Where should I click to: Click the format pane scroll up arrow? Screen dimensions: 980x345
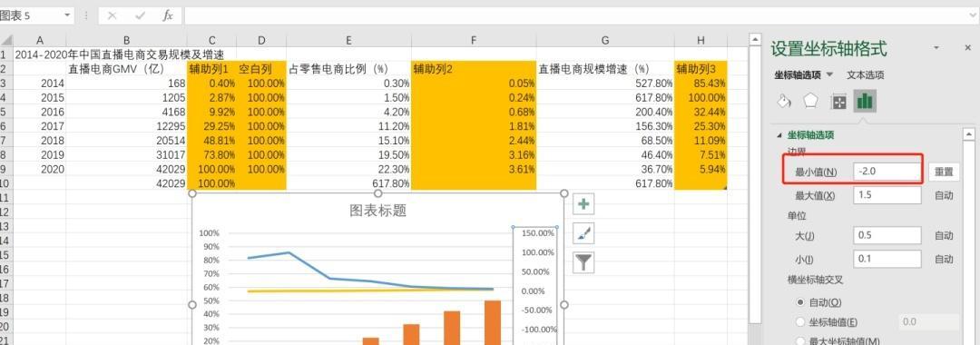(969, 133)
